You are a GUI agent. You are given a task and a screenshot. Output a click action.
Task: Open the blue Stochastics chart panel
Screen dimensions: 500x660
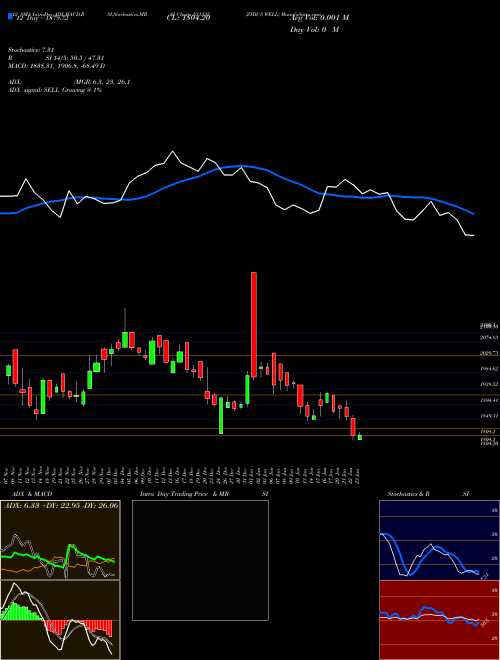point(439,540)
